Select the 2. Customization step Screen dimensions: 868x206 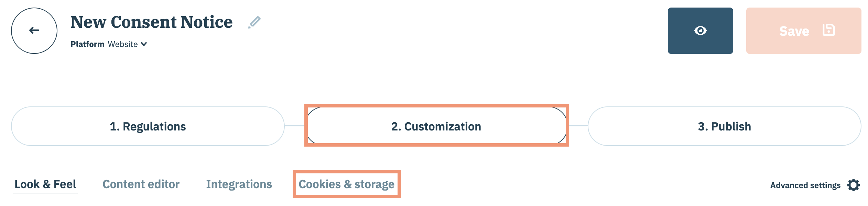pyautogui.click(x=436, y=126)
